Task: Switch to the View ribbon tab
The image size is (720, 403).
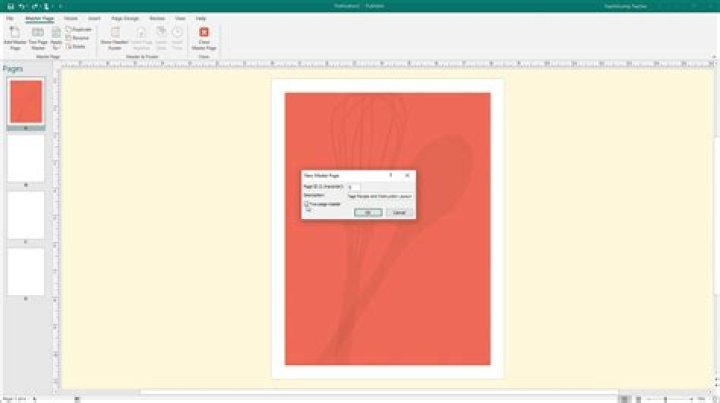Action: (x=180, y=18)
